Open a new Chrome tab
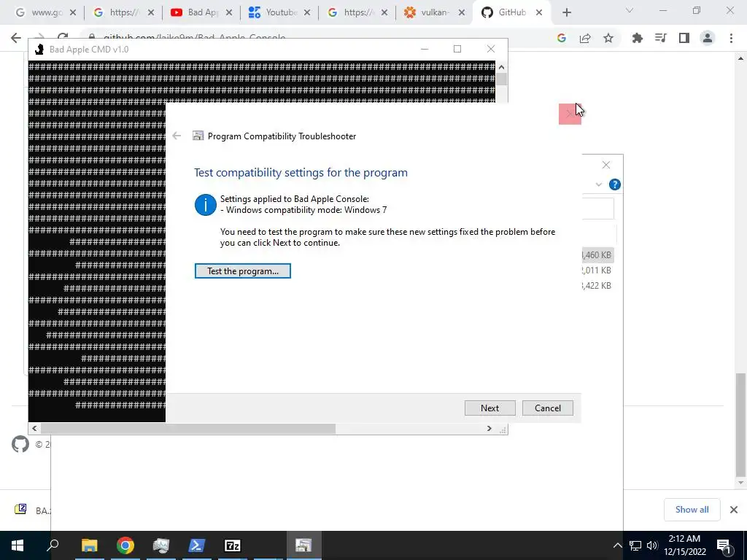 pos(566,12)
